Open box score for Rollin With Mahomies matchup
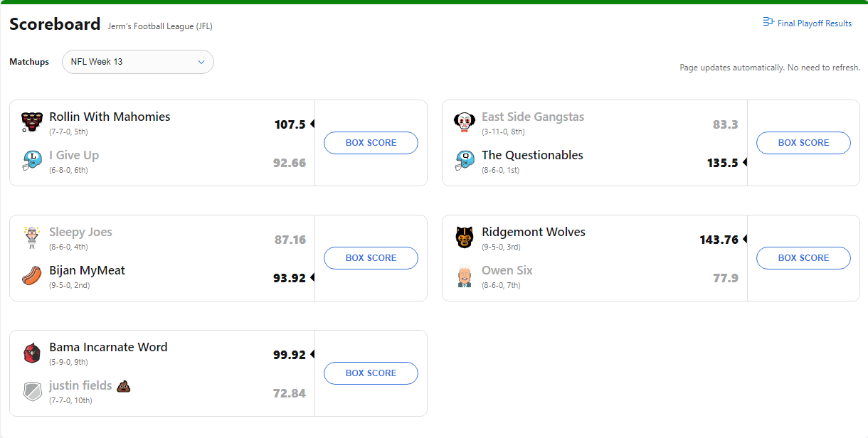This screenshot has height=438, width=868. (x=371, y=143)
